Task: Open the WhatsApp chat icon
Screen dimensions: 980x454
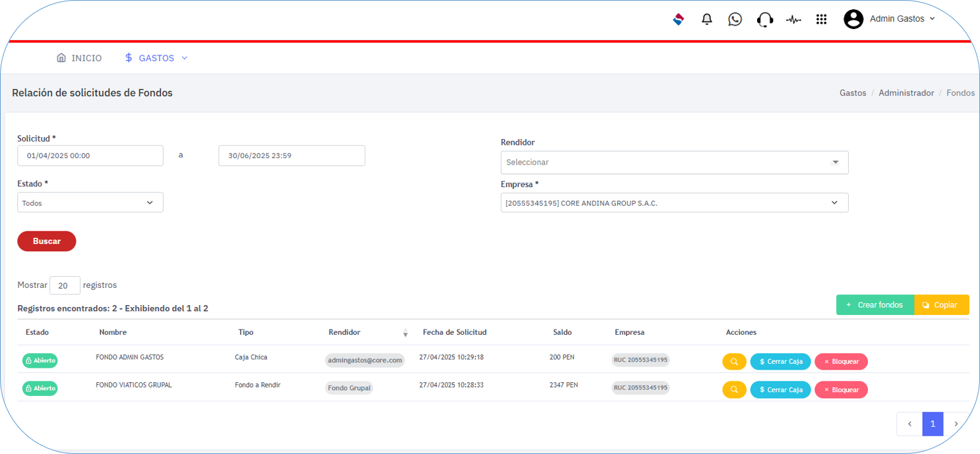Action: click(x=735, y=19)
